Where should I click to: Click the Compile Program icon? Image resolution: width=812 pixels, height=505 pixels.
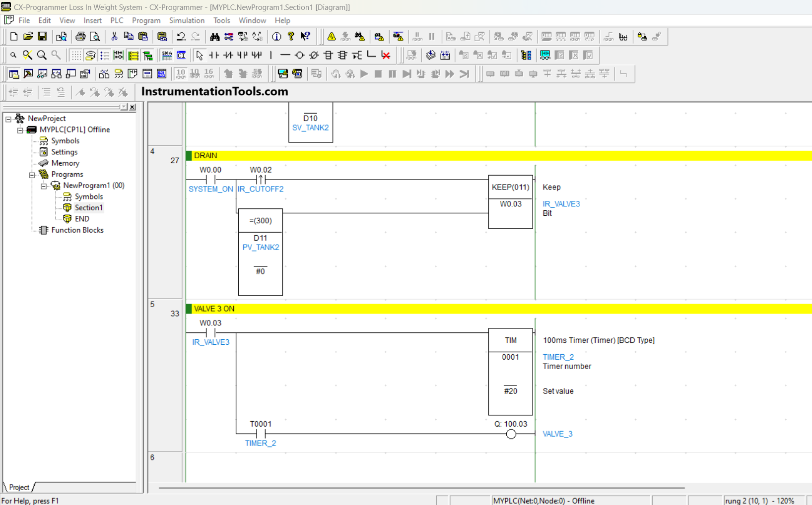(x=430, y=55)
